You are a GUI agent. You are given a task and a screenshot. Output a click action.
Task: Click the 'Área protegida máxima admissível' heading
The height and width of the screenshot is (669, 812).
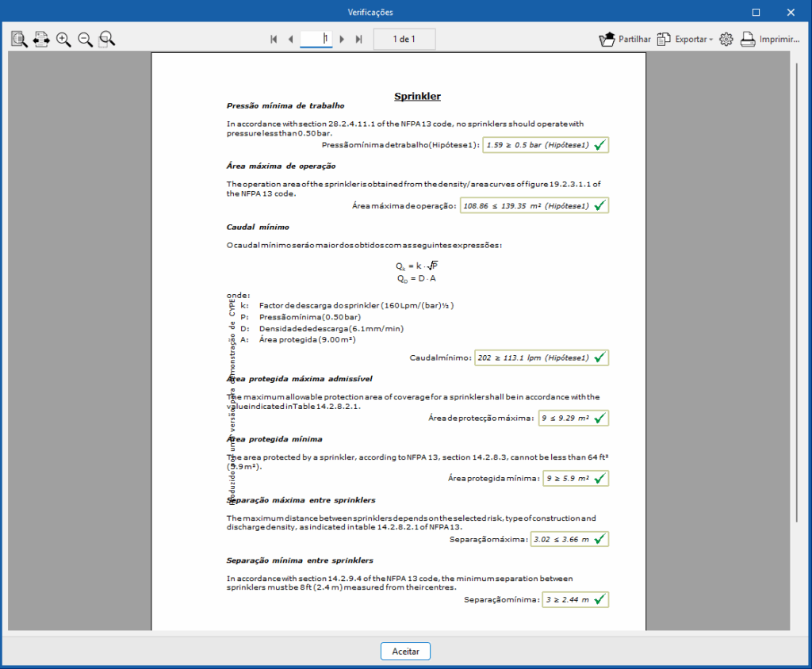point(299,379)
